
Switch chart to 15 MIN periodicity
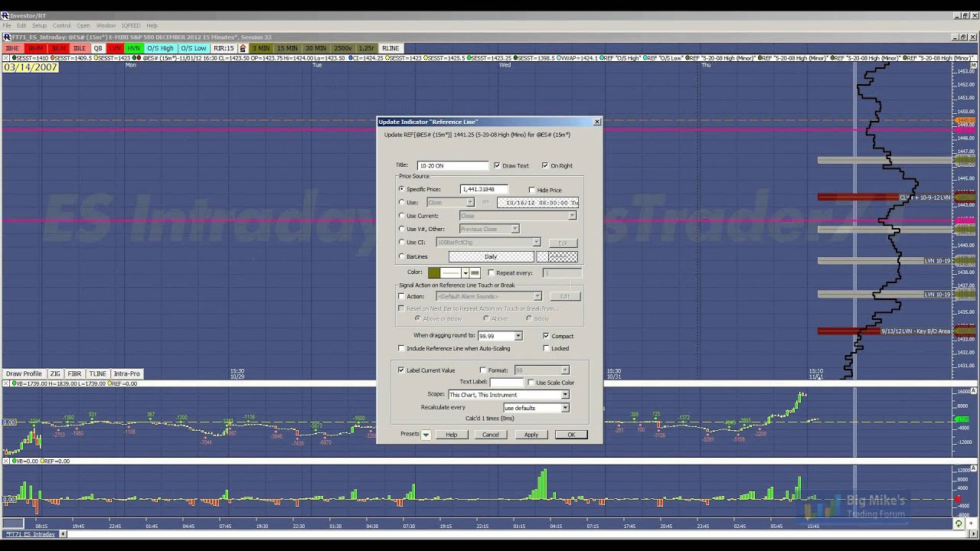(x=288, y=48)
